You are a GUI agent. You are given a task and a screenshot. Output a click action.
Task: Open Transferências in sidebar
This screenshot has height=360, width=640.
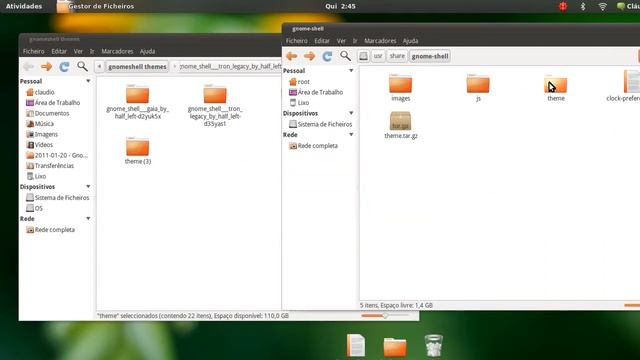click(x=50, y=166)
